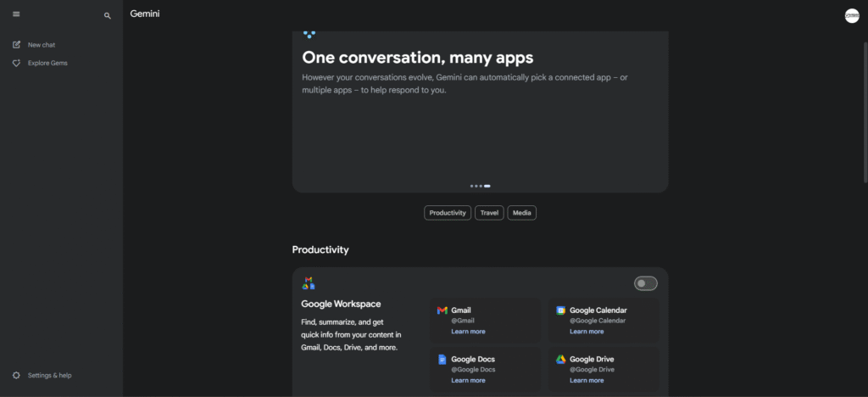Click the Gmail envelope icon
868x397 pixels.
pos(442,310)
